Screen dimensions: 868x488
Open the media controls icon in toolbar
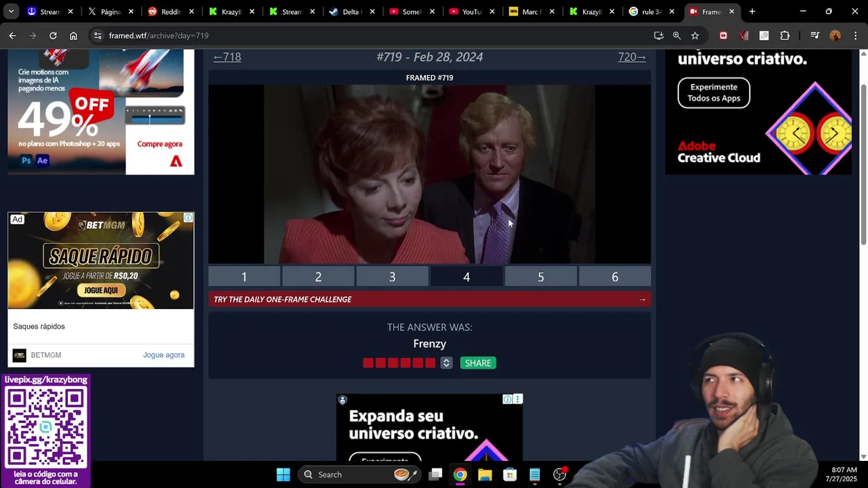click(x=815, y=35)
